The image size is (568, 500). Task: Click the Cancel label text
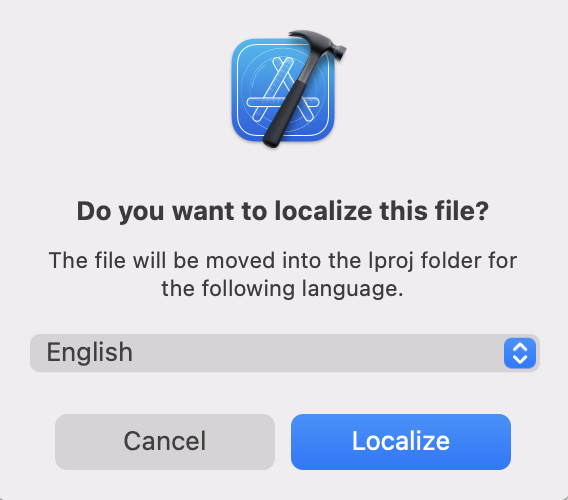pyautogui.click(x=165, y=441)
